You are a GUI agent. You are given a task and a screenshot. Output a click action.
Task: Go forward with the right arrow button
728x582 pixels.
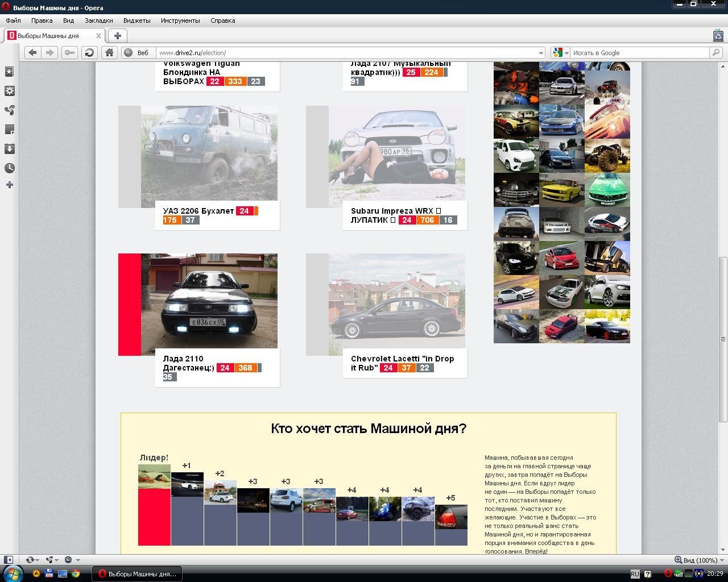click(49, 52)
